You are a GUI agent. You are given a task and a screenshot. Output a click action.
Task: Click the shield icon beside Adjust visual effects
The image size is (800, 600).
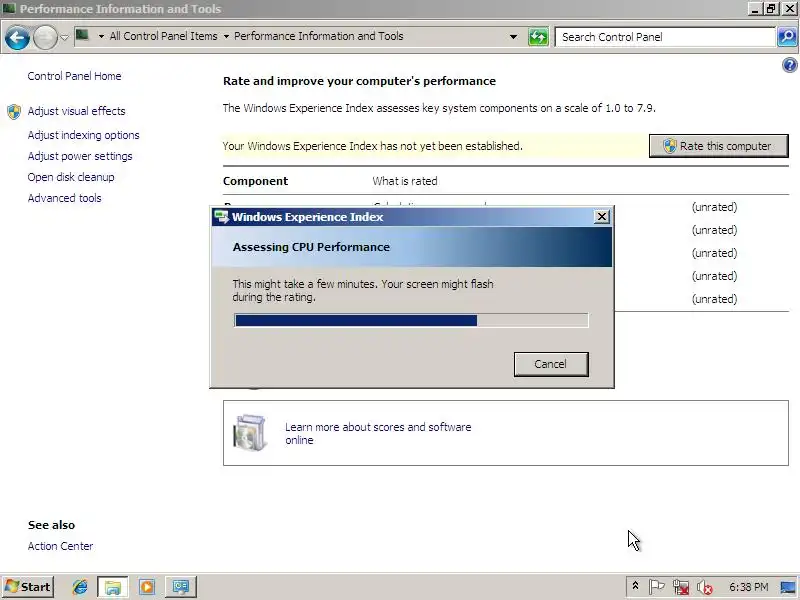tap(14, 112)
